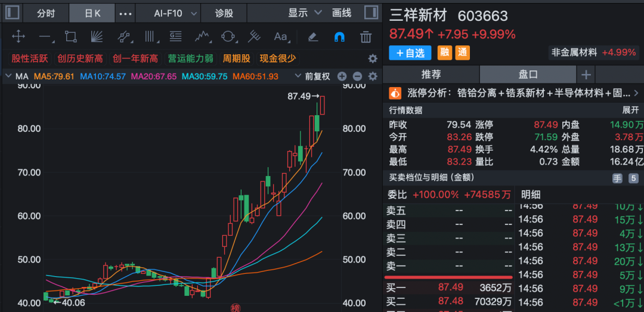Viewport: 644px width, 312px height.
Task: Select the wave line drawing tool
Action: (x=202, y=36)
